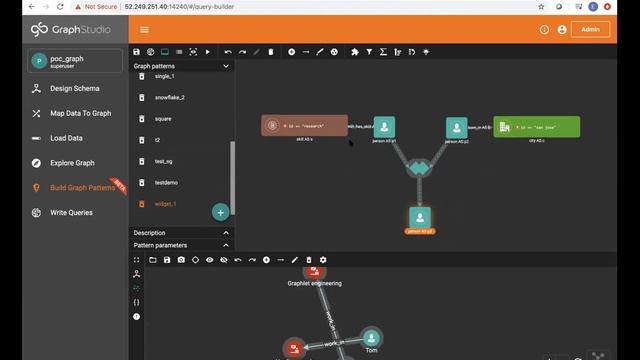Click the focus-to-fit eye frame icon
Screen dimensions: 640x360
(193, 52)
